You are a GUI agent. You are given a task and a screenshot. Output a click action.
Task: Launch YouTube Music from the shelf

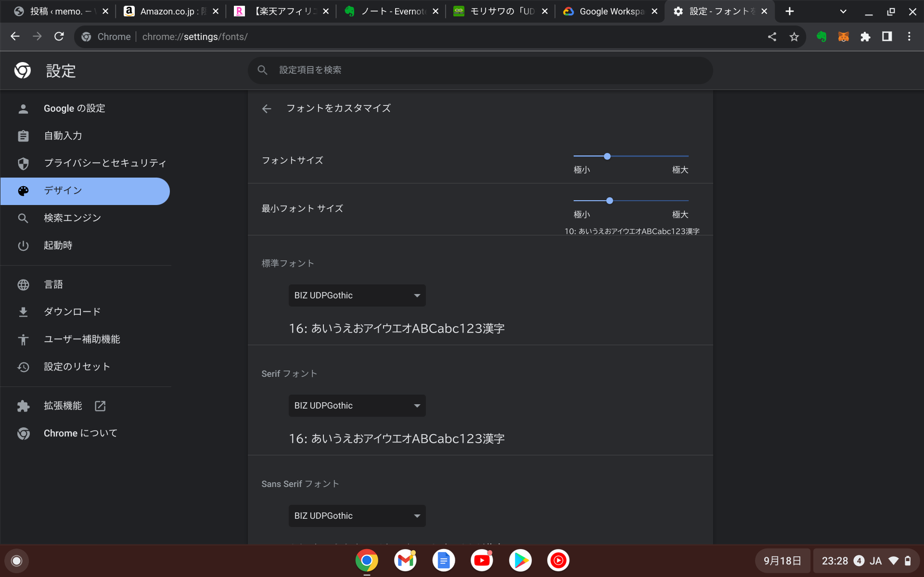pos(559,560)
